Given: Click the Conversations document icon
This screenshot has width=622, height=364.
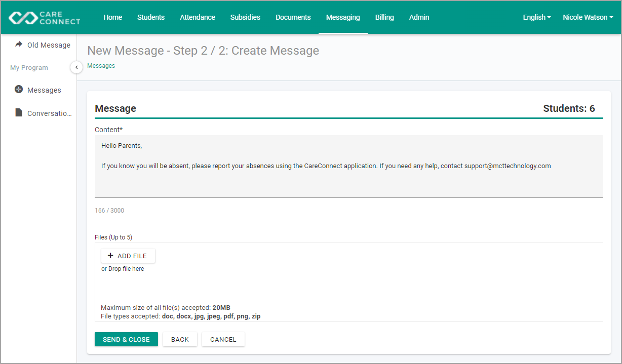Looking at the screenshot, I should pyautogui.click(x=19, y=113).
